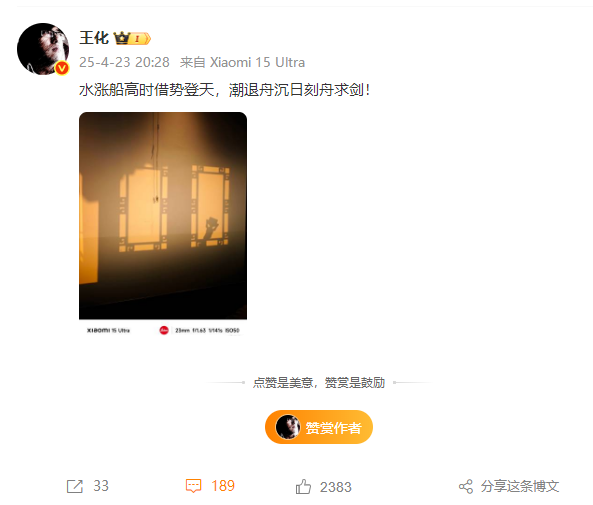Open comments via the speech bubble icon
This screenshot has width=593, height=505.
point(194,486)
